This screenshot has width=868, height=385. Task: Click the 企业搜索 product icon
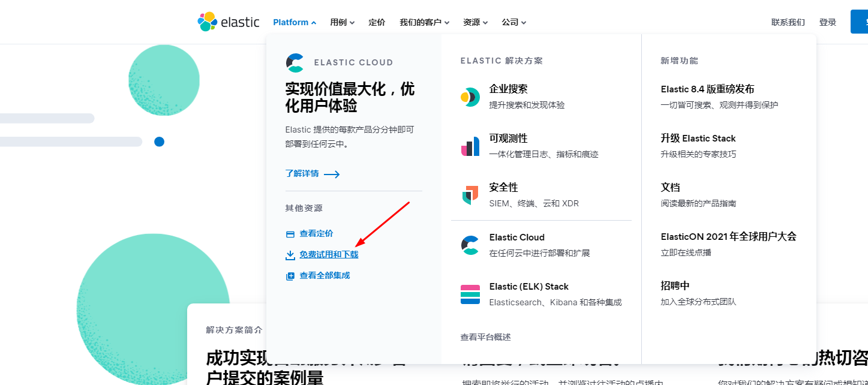pos(470,97)
